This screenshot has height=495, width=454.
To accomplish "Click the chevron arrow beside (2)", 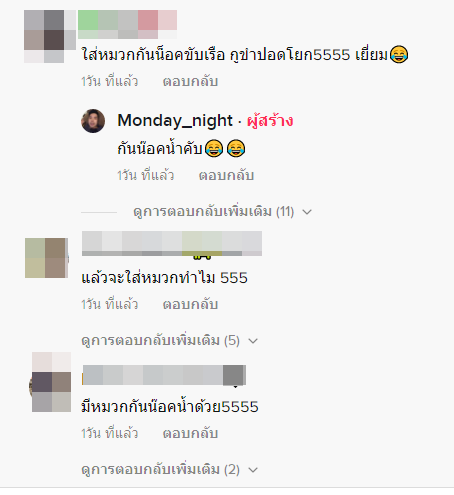I will [253, 470].
